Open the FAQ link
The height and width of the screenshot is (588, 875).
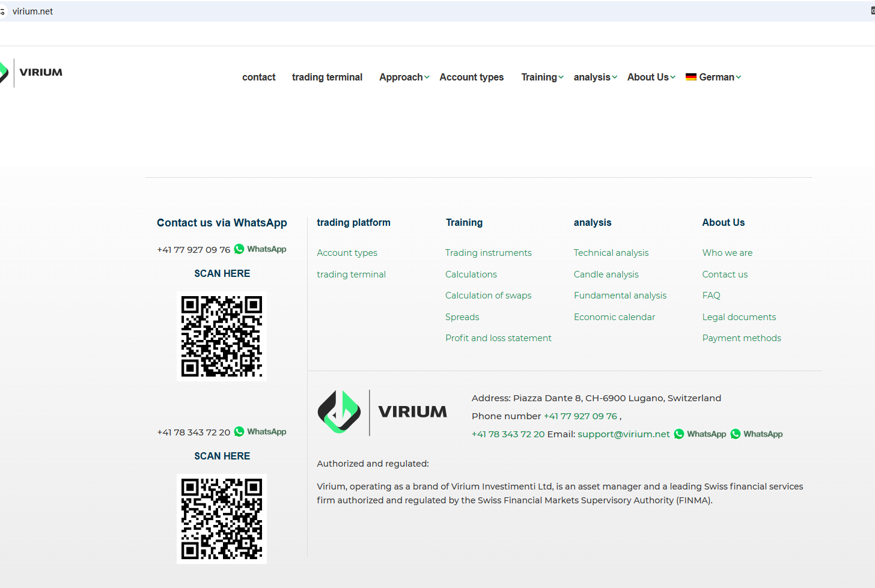click(712, 296)
